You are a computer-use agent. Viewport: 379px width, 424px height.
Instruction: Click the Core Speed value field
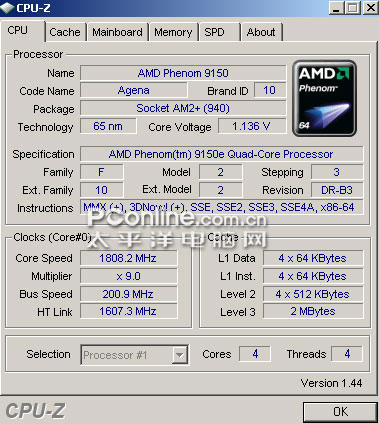(x=128, y=258)
